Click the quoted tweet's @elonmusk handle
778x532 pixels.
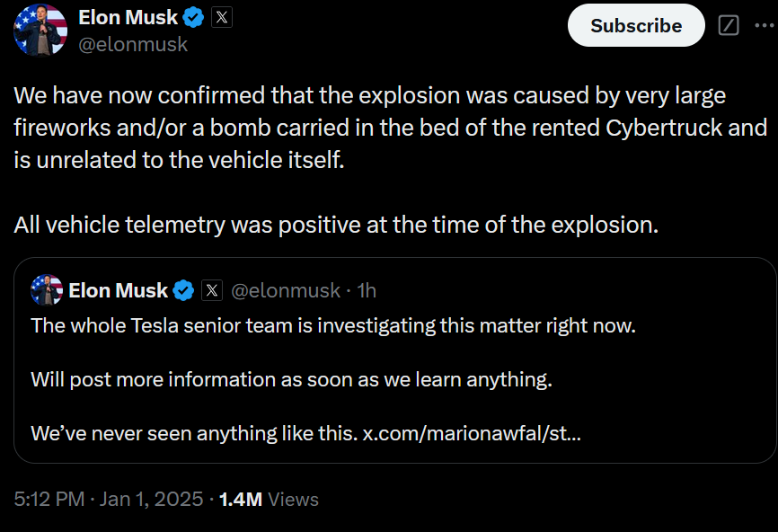click(286, 291)
